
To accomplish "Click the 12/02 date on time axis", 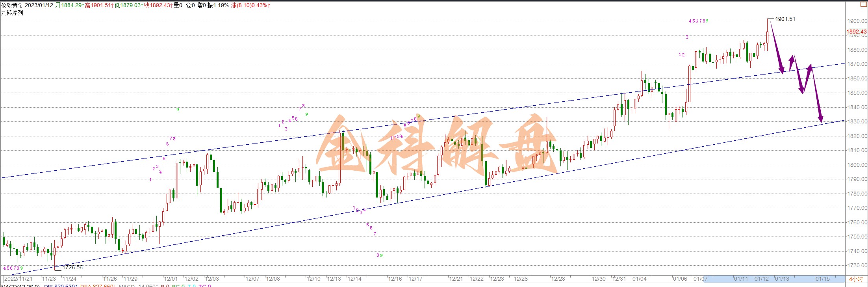I will (191, 279).
